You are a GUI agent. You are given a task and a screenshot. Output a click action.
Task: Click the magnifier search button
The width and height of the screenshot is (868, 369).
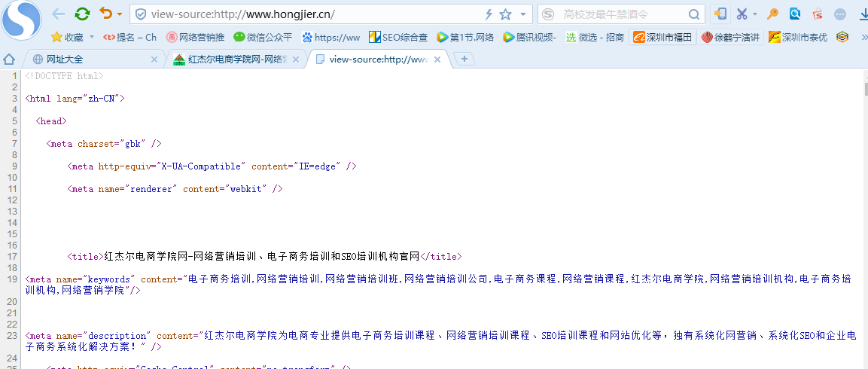(x=693, y=14)
